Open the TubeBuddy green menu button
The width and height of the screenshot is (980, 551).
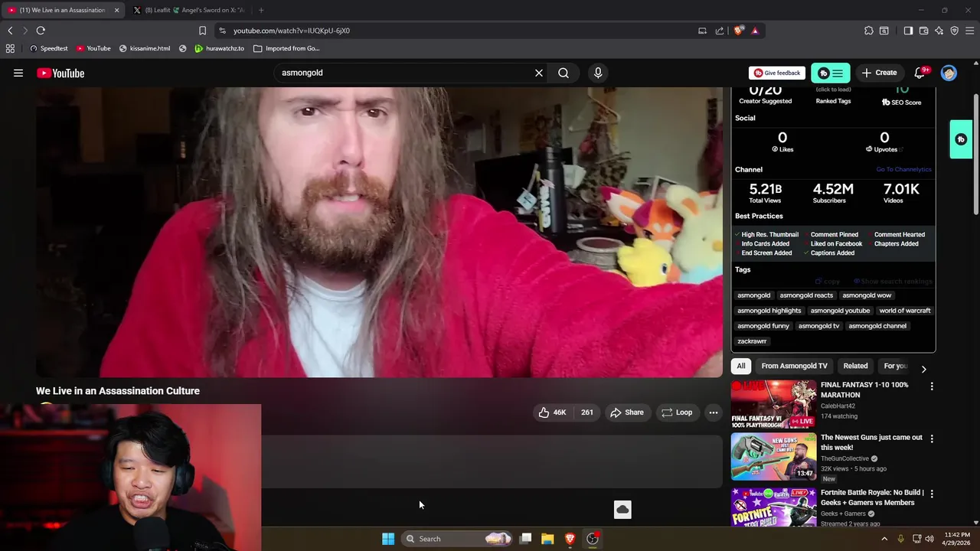[831, 73]
